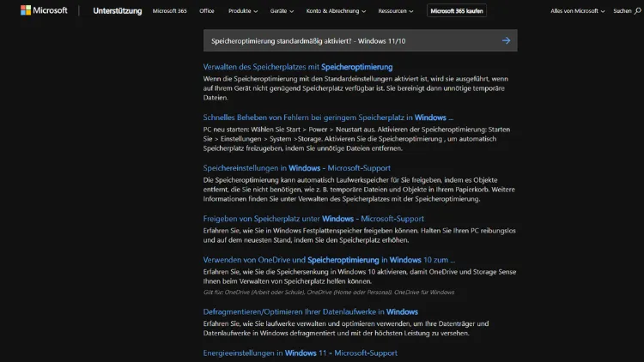Image resolution: width=644 pixels, height=362 pixels.
Task: Expand the Produkte dropdown
Action: coord(243,11)
